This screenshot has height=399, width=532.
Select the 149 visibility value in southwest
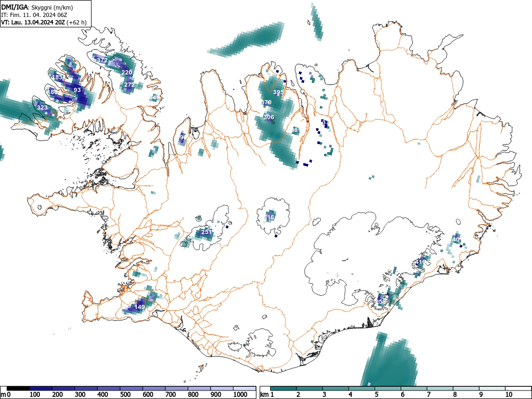140,307
